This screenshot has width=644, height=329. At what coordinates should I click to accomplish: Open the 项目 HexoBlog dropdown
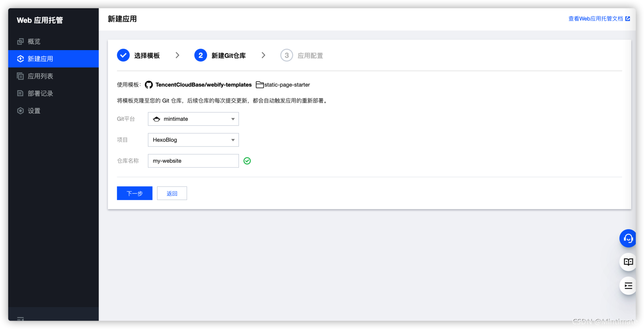tap(193, 140)
